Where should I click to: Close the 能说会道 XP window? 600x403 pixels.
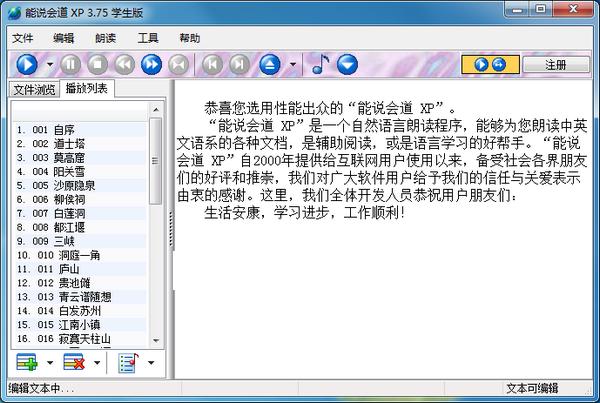pyautogui.click(x=573, y=9)
